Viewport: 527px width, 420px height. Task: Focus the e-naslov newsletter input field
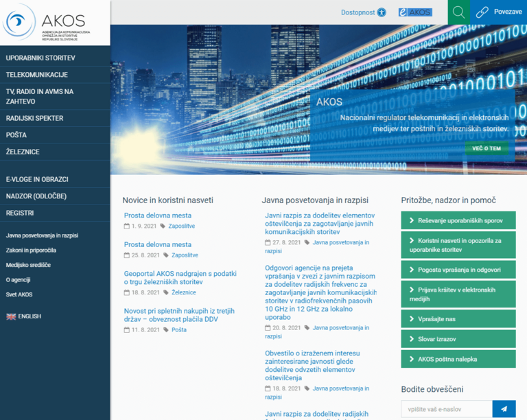[447, 409]
